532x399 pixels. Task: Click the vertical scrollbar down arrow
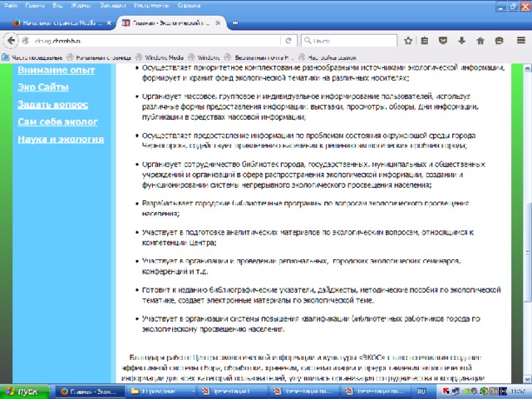point(528,379)
